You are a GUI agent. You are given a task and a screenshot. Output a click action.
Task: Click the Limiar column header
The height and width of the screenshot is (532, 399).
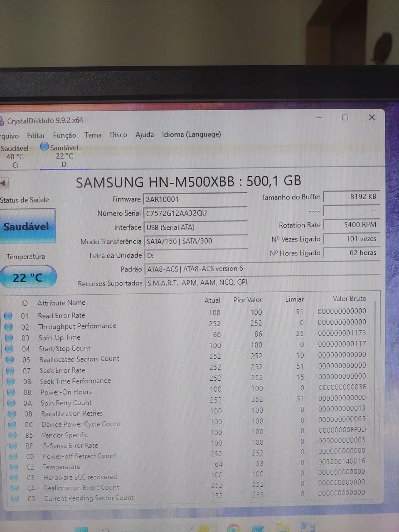(x=294, y=299)
